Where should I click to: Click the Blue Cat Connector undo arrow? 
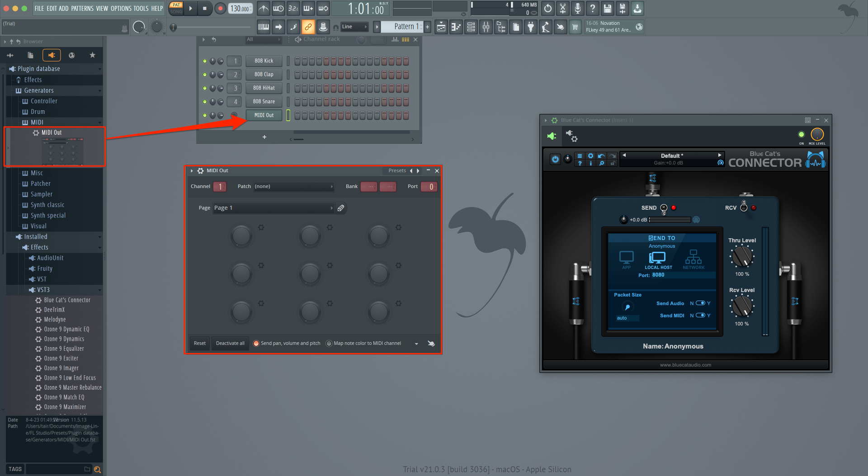[x=601, y=156]
